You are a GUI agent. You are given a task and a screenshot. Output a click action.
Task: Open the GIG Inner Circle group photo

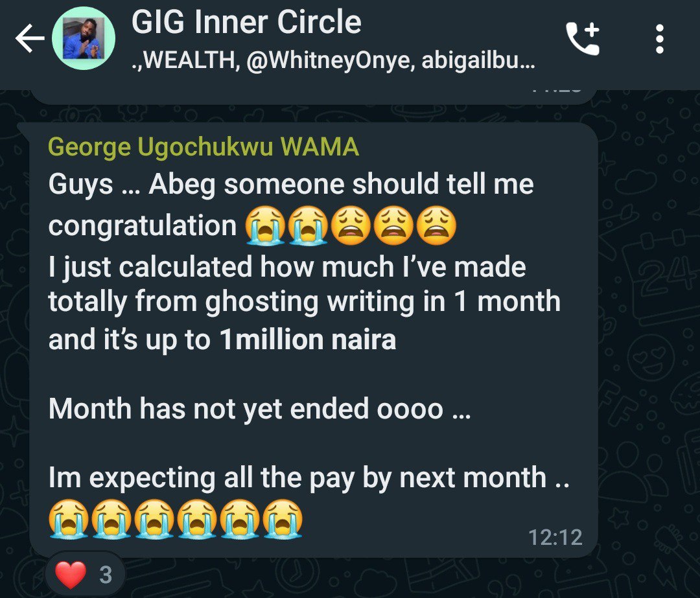pos(84,38)
